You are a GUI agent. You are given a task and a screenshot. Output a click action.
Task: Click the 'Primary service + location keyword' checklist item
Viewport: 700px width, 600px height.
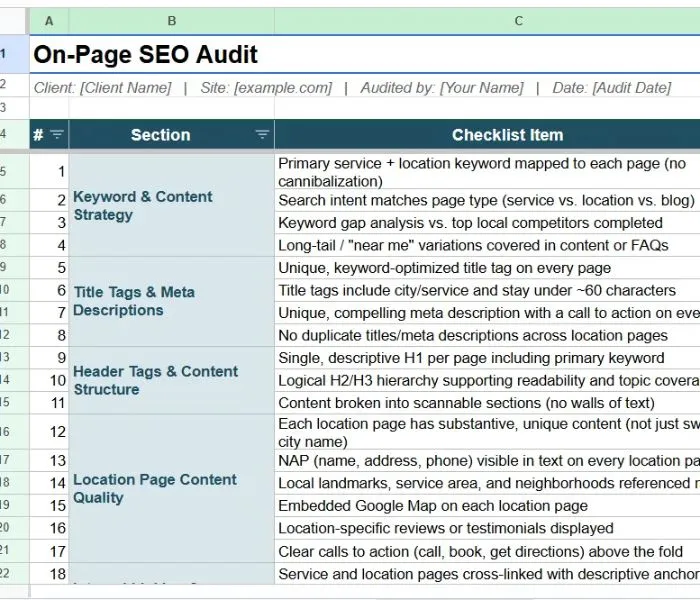click(487, 172)
